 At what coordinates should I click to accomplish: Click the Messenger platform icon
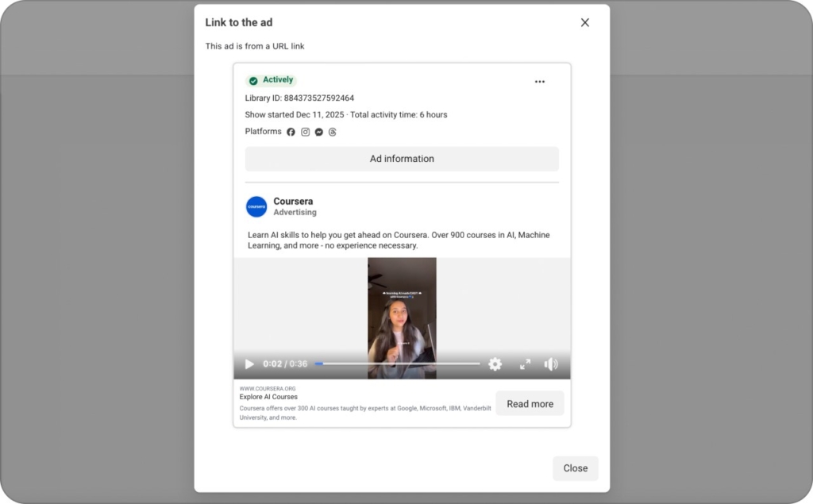pos(318,132)
